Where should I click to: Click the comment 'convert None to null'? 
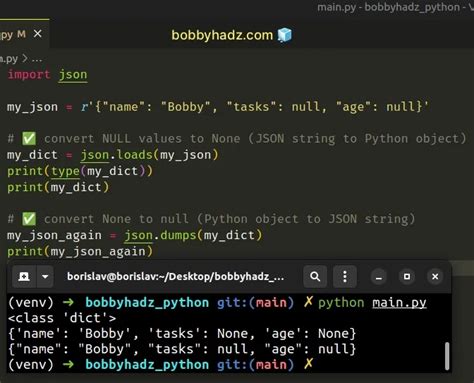tap(116, 219)
